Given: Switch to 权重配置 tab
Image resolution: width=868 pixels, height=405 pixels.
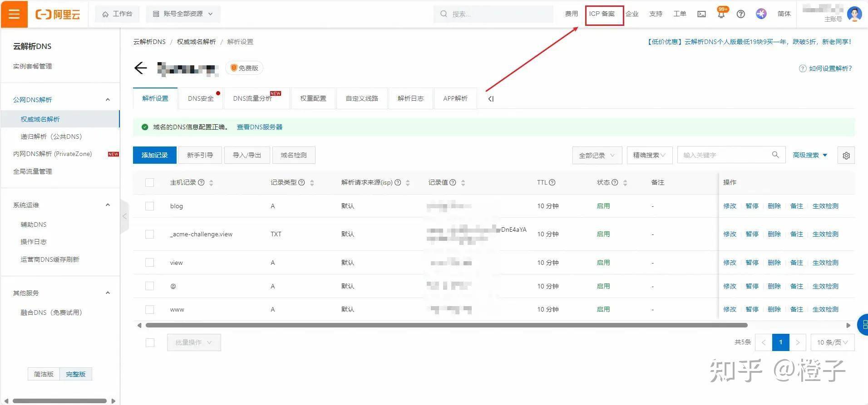Looking at the screenshot, I should (313, 98).
